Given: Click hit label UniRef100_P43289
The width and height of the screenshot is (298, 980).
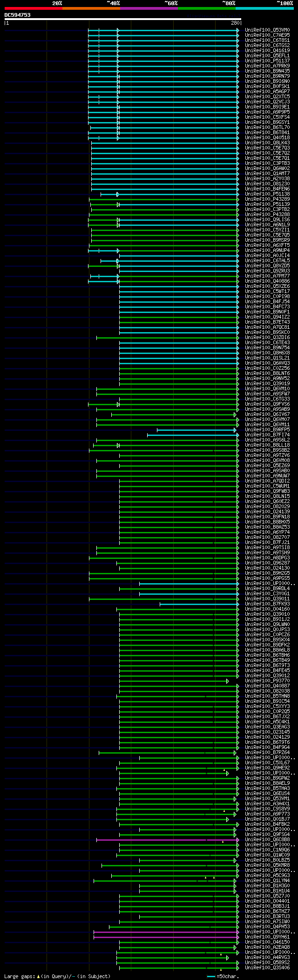Looking at the screenshot, I should coord(267,199).
